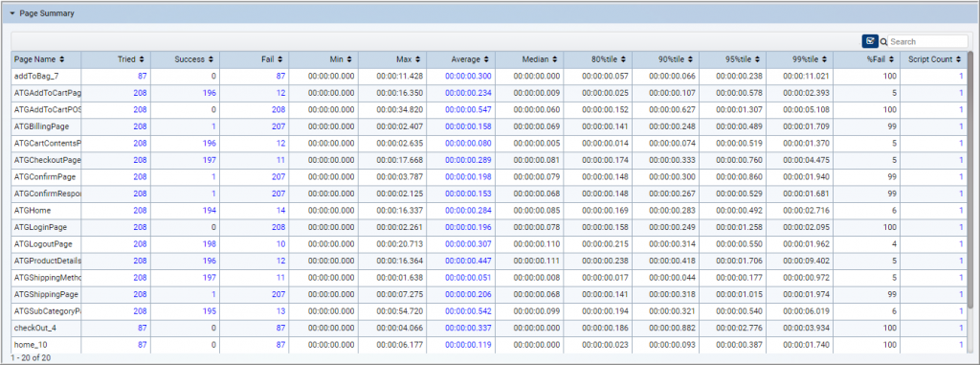Open average time link for ATGHome

click(467, 211)
